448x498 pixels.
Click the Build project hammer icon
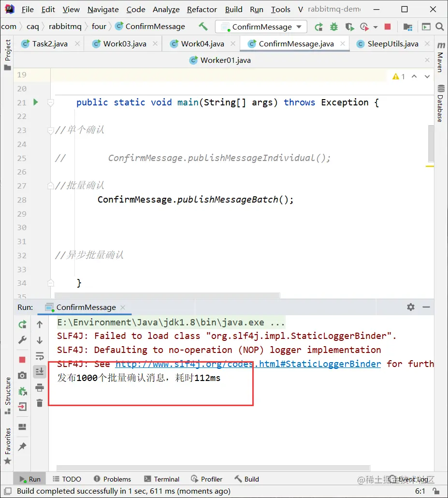click(x=203, y=27)
